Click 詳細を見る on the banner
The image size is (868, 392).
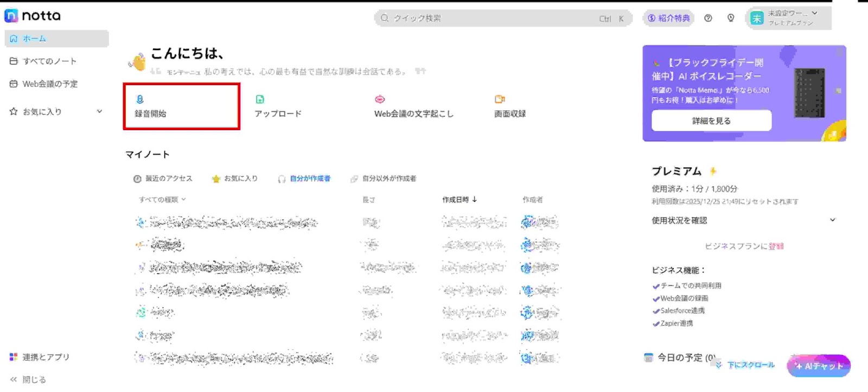click(711, 120)
